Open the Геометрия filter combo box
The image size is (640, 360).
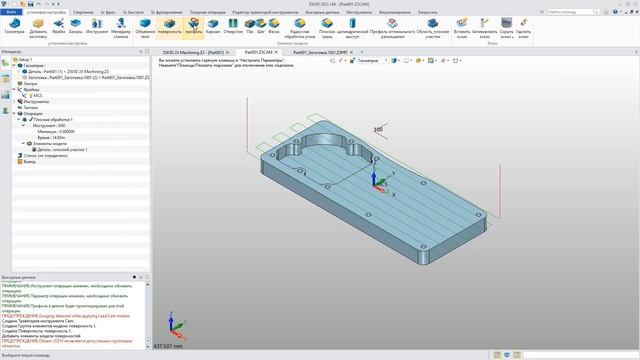[x=373, y=60]
